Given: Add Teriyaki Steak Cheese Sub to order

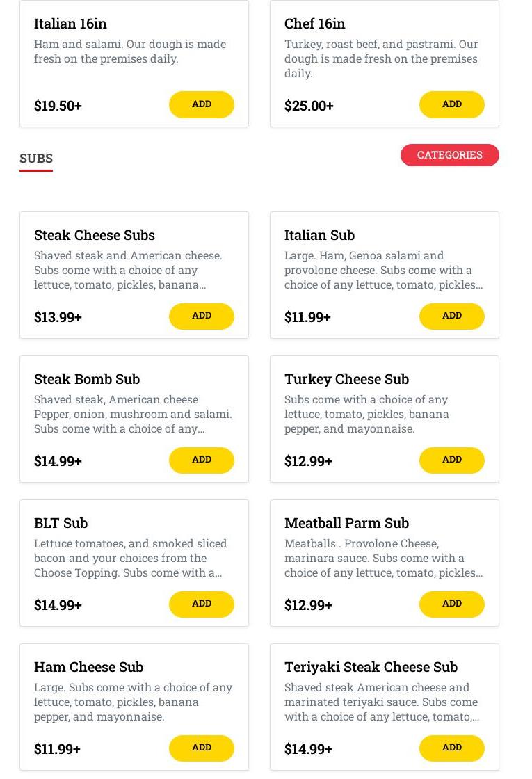Looking at the screenshot, I should click(451, 748).
